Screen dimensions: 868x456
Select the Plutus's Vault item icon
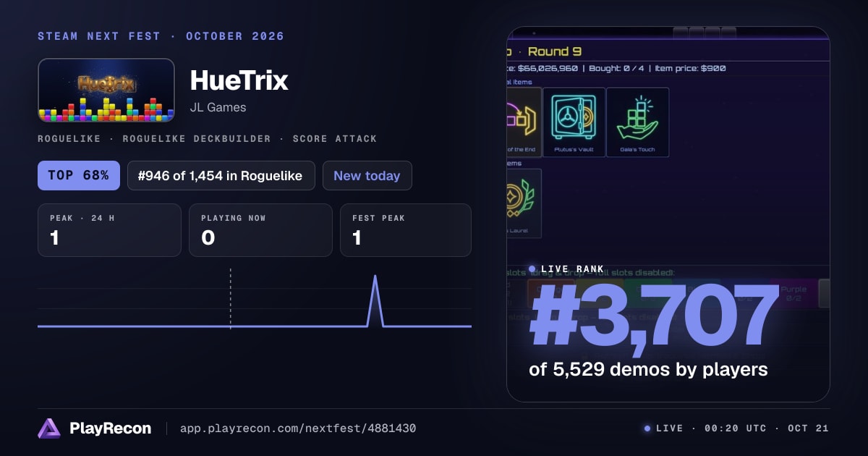click(x=574, y=122)
